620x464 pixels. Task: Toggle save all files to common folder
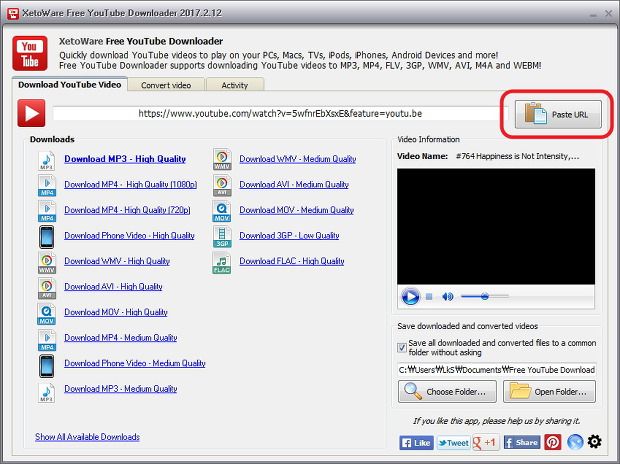tap(402, 348)
